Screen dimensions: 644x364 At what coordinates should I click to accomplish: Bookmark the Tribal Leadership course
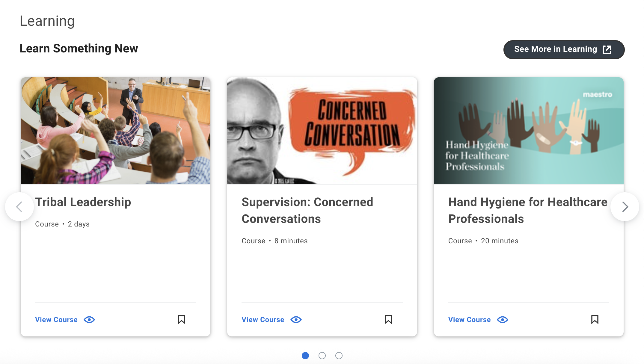[182, 320]
